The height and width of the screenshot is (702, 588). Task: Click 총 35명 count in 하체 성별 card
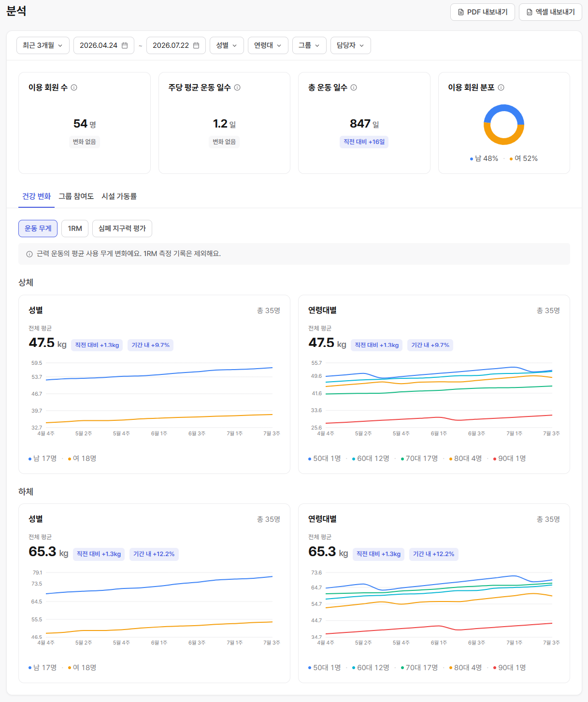click(x=269, y=519)
